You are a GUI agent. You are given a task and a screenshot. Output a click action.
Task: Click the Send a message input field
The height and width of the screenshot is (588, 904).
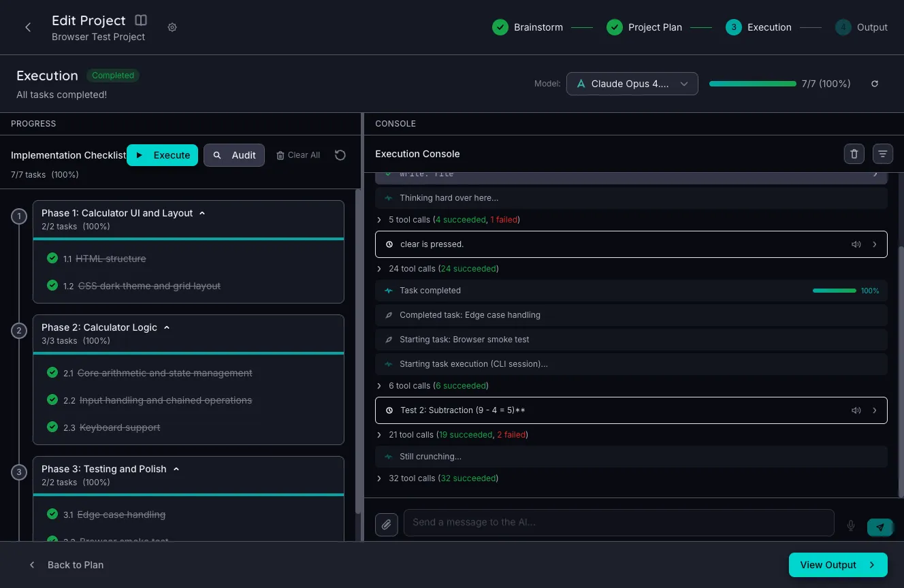click(x=619, y=523)
